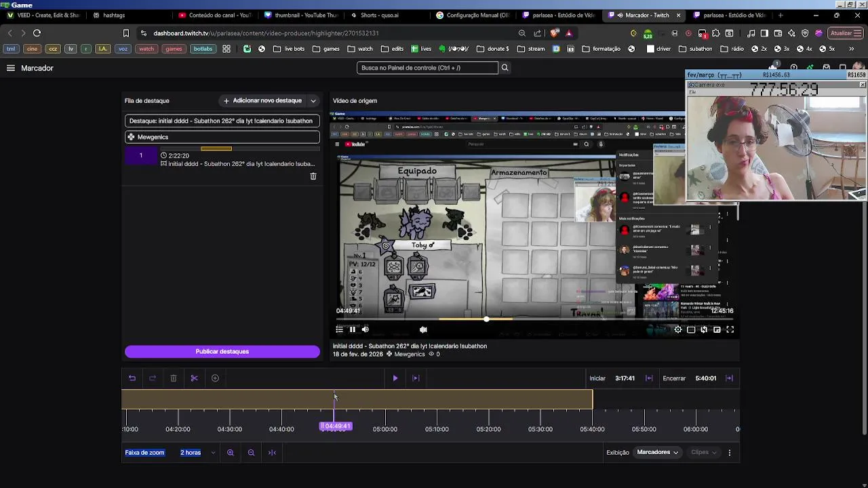Open video player settings gear
Screen dimensions: 868x488
678,329
